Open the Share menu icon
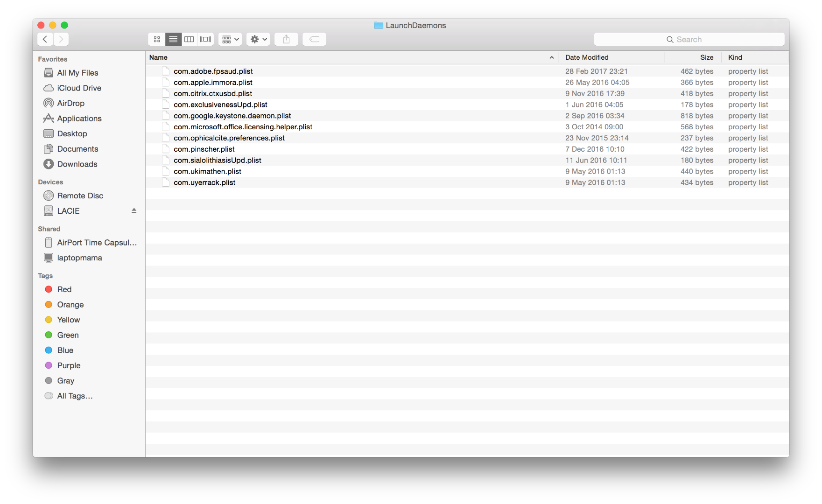 point(286,39)
